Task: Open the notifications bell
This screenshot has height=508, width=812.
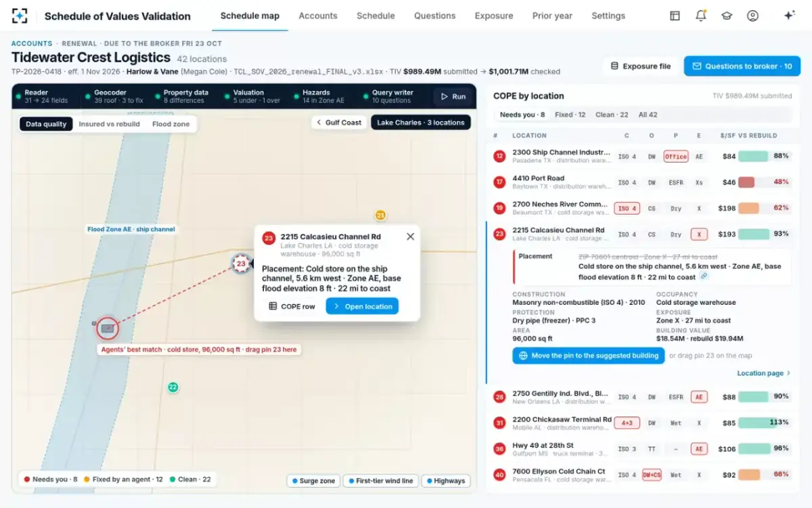Action: pyautogui.click(x=700, y=16)
